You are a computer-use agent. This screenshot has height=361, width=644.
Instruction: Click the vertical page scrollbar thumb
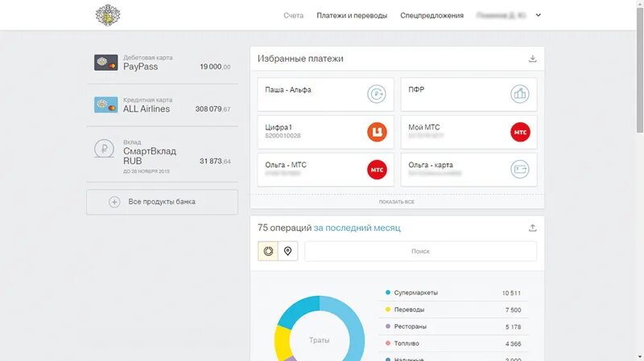click(x=640, y=70)
